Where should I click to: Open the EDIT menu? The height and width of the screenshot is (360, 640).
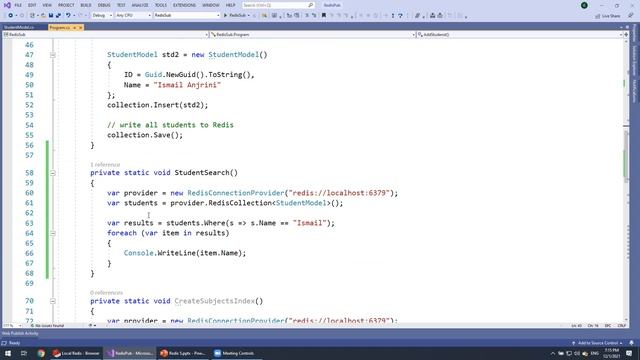point(32,5)
